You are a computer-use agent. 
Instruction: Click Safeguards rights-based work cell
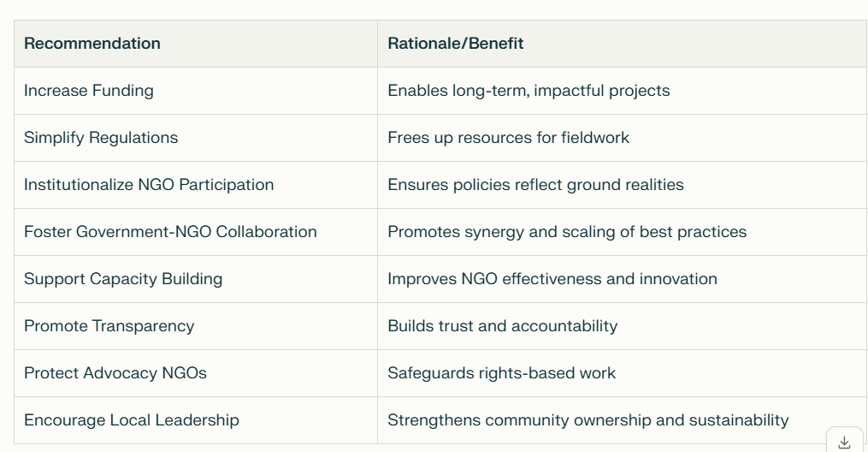pos(623,373)
